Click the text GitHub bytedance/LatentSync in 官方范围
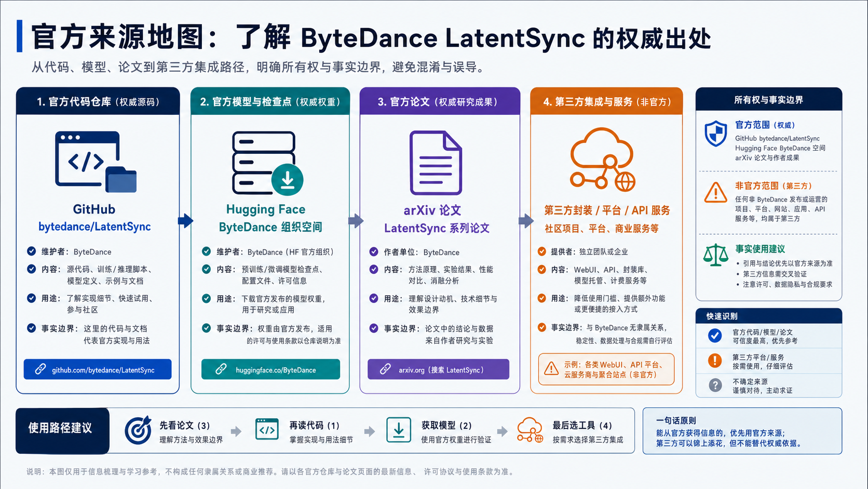 [x=777, y=138]
